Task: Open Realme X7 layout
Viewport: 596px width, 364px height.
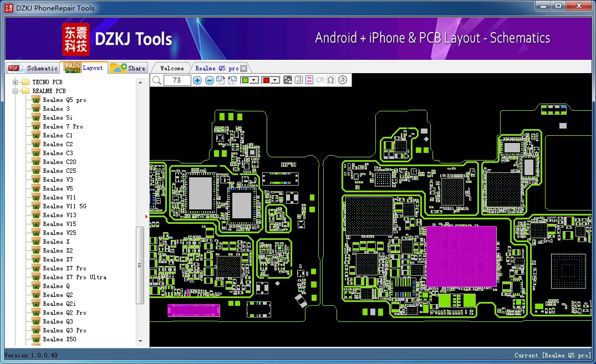Action: [58, 259]
